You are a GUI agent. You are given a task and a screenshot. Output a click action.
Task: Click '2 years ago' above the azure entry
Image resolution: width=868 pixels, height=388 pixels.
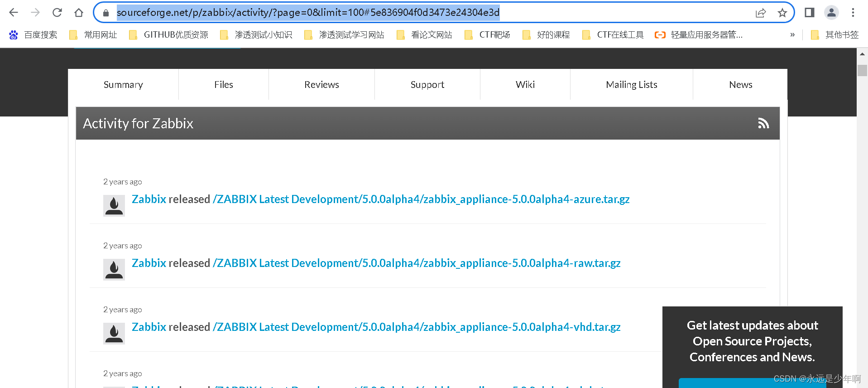(123, 182)
